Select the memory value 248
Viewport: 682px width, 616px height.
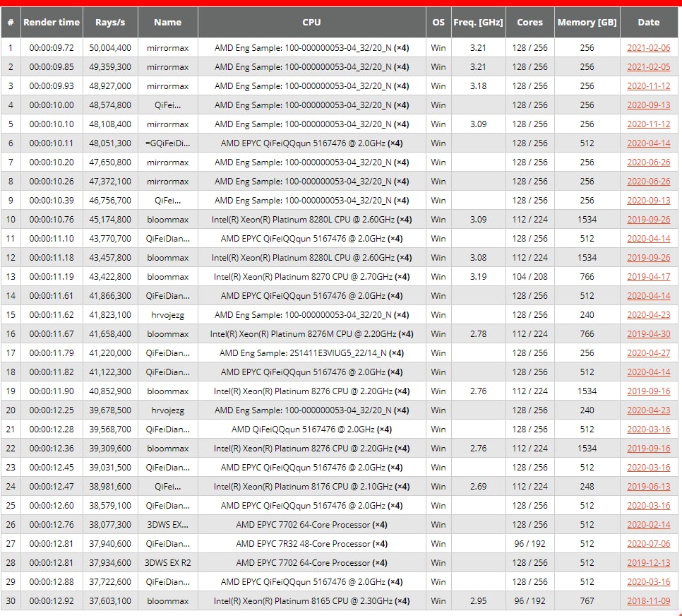pos(587,487)
